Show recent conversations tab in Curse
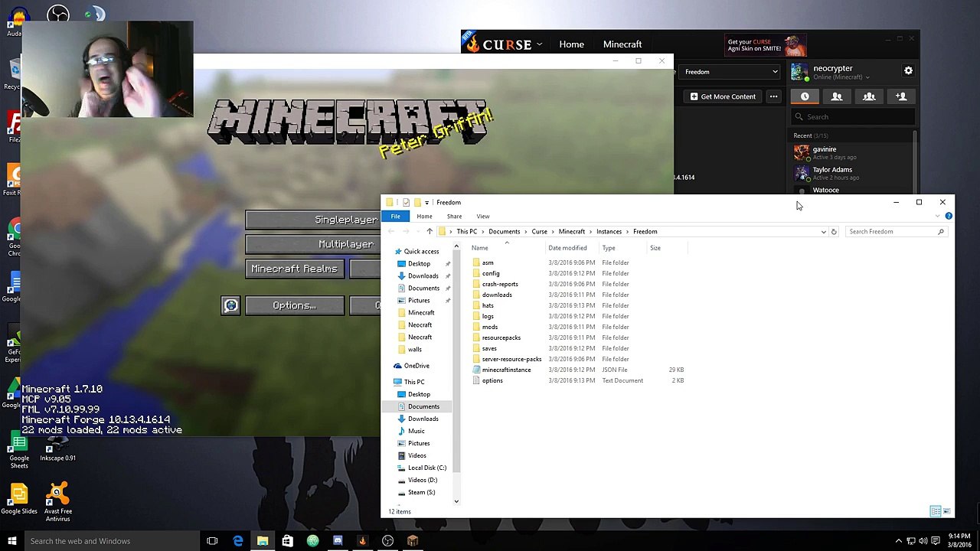The image size is (980, 551). click(805, 96)
